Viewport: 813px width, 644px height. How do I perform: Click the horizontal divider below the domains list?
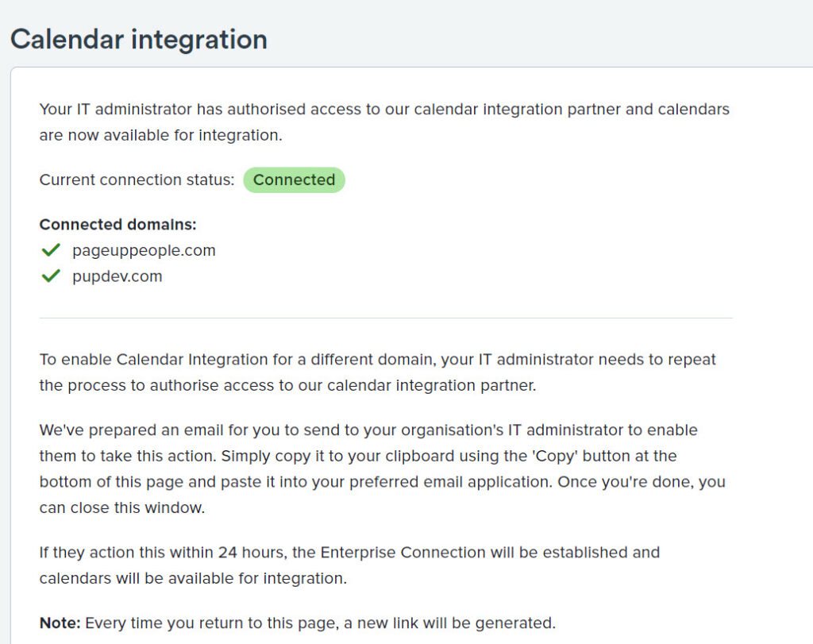[386, 318]
